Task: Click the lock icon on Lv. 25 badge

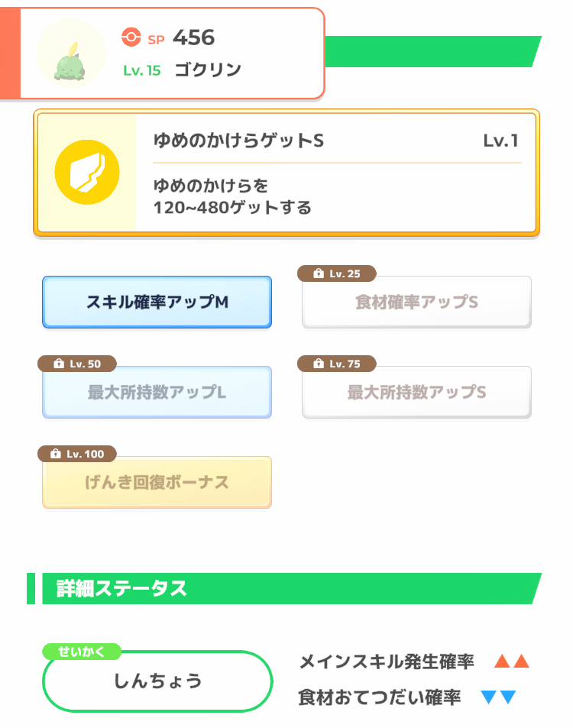Action: click(x=319, y=273)
